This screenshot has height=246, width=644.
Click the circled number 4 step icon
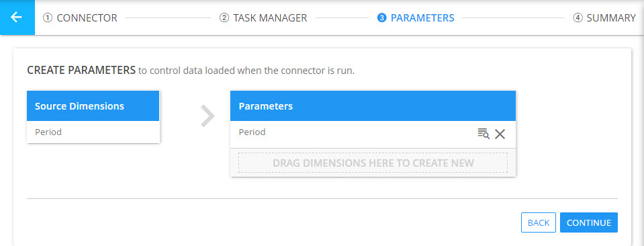point(578,18)
